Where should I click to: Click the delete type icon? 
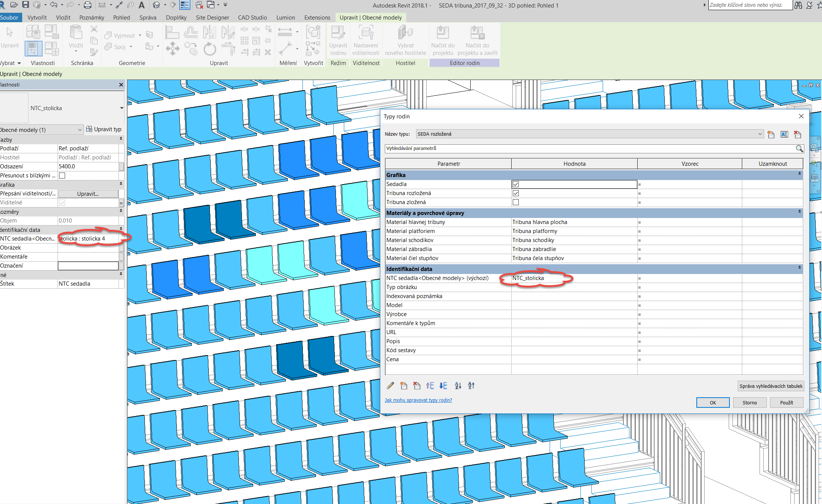797,135
